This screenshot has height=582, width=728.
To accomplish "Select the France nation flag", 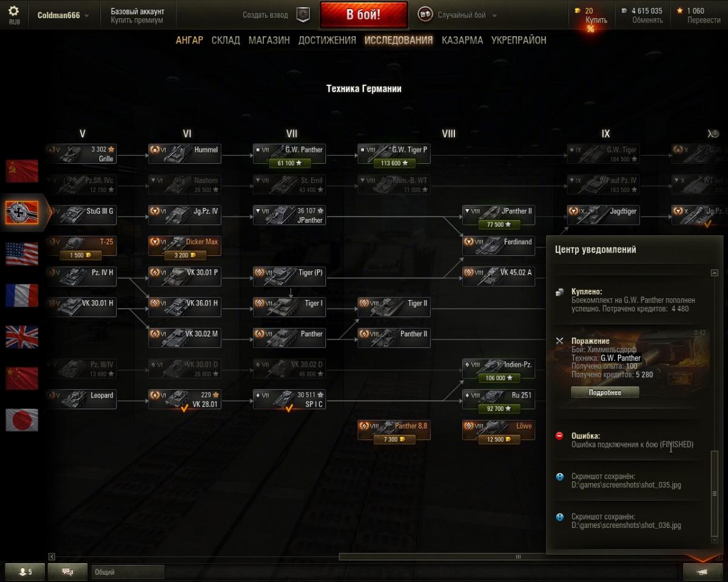I will coord(22,295).
